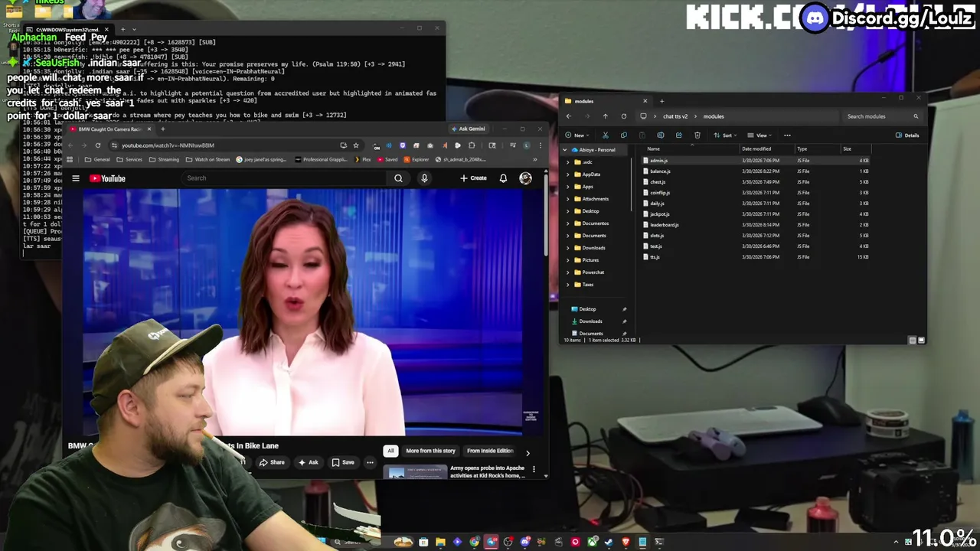Select the leaderboard.js file
This screenshot has width=980, height=551.
pyautogui.click(x=664, y=225)
